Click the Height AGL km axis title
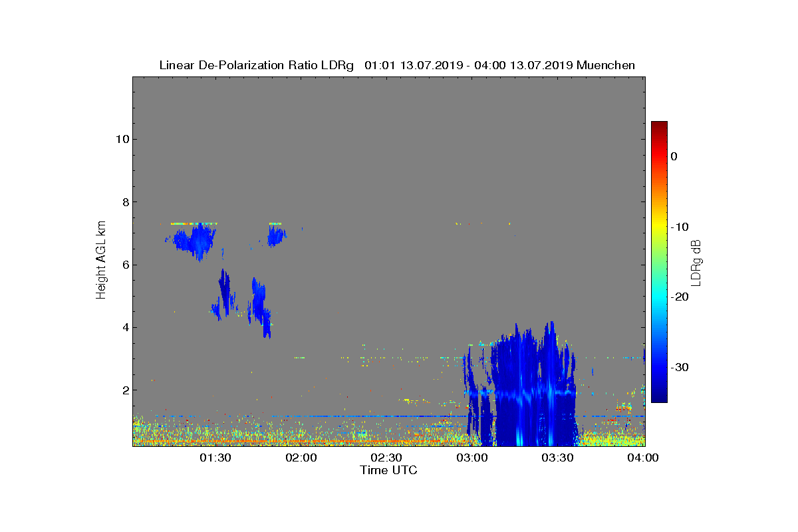This screenshot has width=798, height=532. [101, 261]
